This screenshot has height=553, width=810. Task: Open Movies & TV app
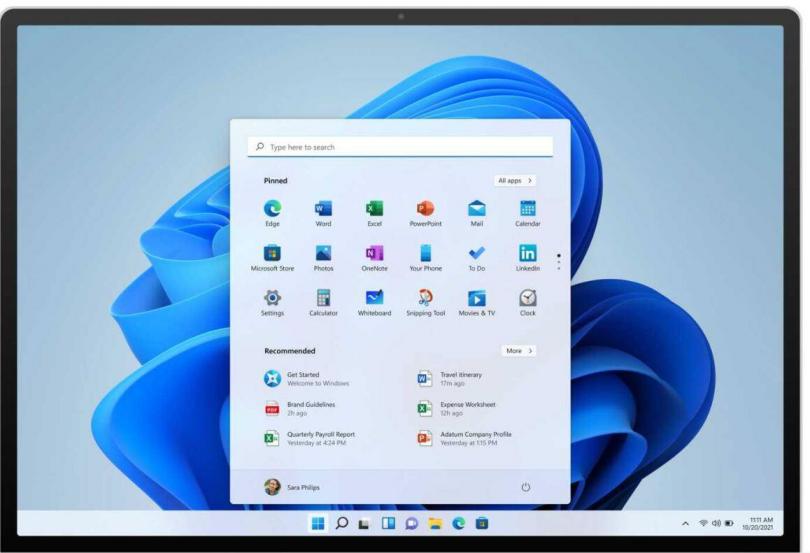point(476,302)
